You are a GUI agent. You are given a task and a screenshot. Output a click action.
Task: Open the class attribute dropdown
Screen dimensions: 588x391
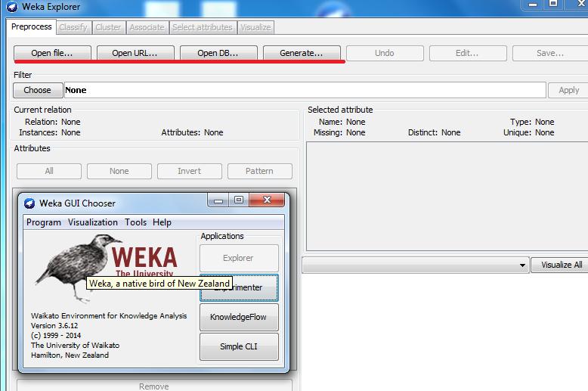coord(416,265)
